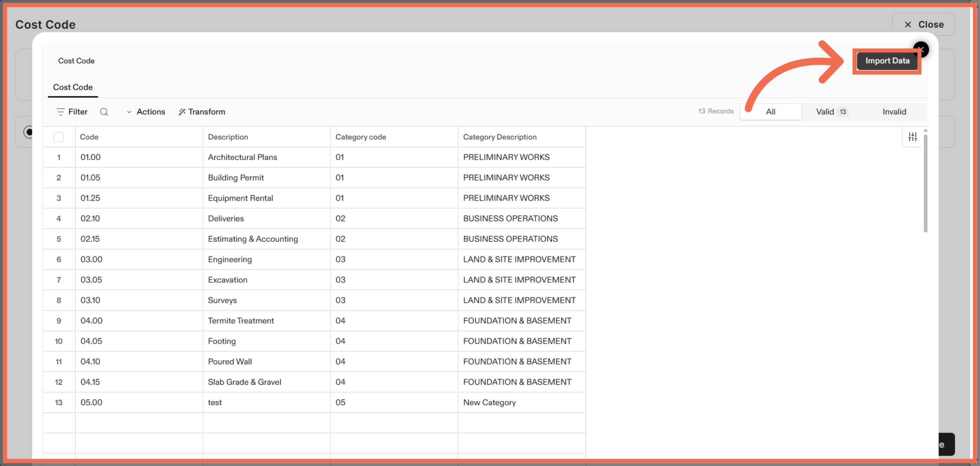
Task: Click the row 13 test record
Action: [x=215, y=402]
